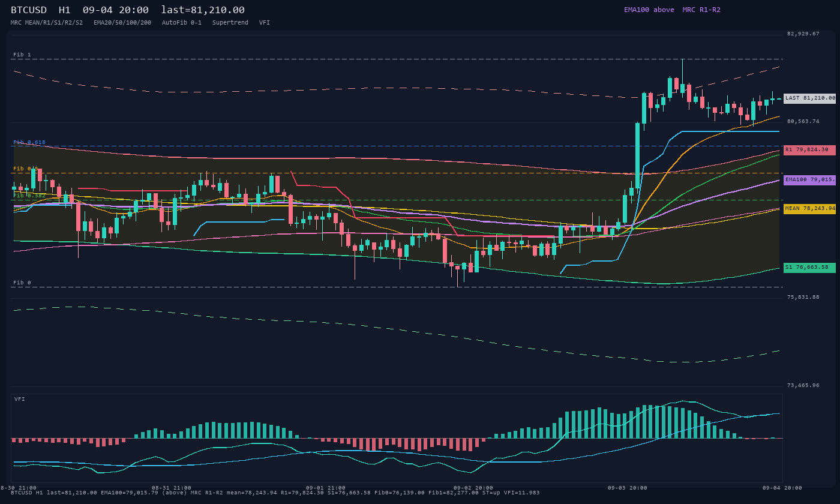Click the EMA100 above status text
Image resolution: width=840 pixels, height=504 pixels.
tap(649, 10)
